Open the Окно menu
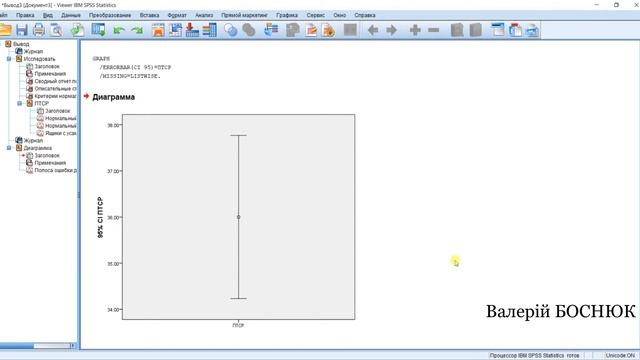The width and height of the screenshot is (640, 360). click(x=339, y=15)
